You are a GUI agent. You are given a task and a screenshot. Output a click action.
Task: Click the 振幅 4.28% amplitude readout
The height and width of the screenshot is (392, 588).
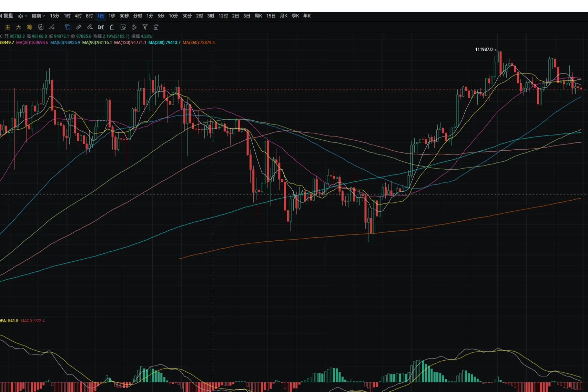(141, 36)
